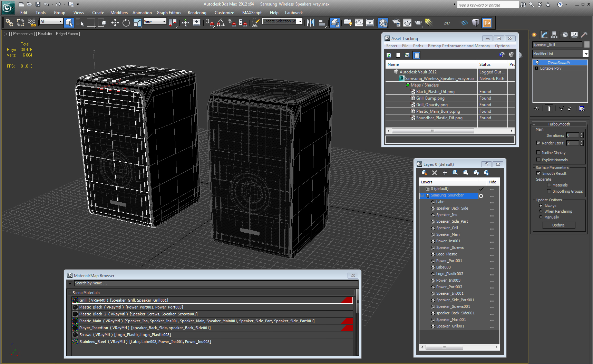Click the orange Fp toolbar icon

click(487, 23)
